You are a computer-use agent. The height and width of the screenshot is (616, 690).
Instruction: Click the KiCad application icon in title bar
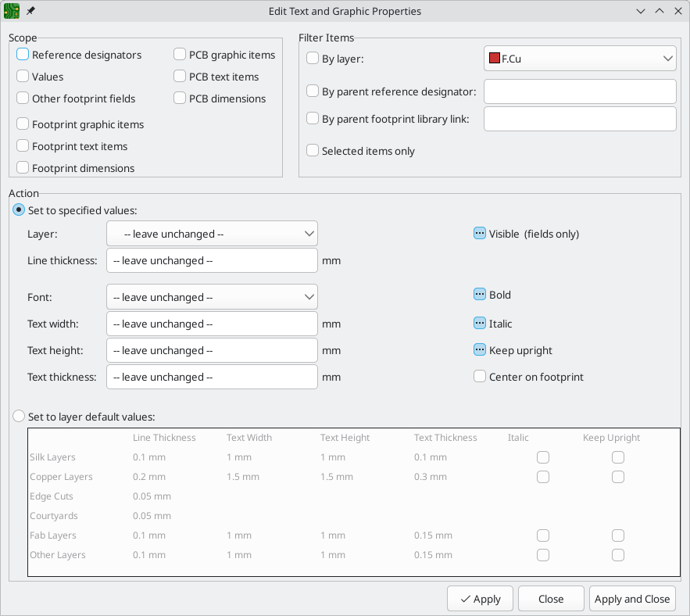(x=13, y=11)
